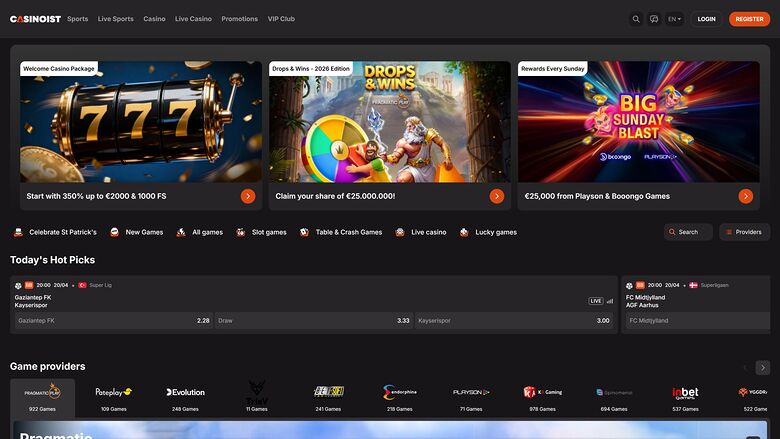Image resolution: width=780 pixels, height=439 pixels.
Task: Open Gaziantep FK vs Kayserispor match
Action: coord(33,301)
